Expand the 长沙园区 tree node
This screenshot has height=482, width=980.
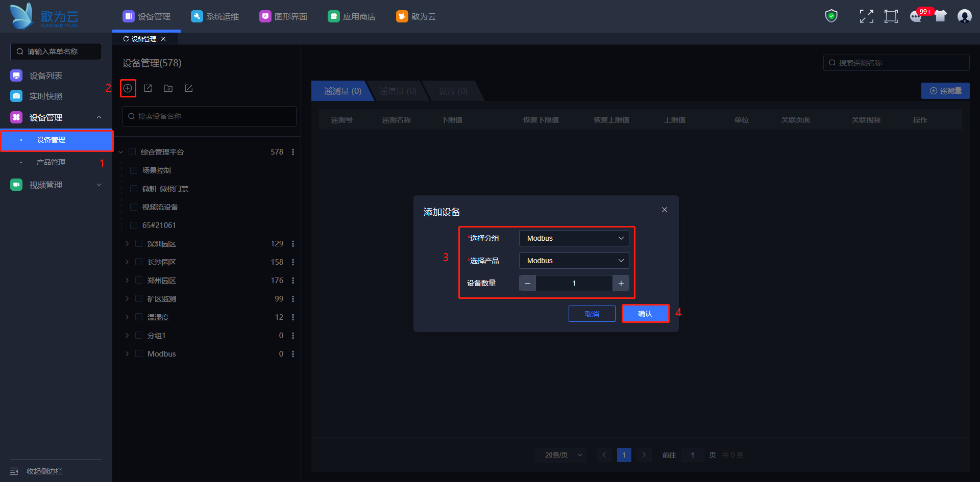[127, 262]
